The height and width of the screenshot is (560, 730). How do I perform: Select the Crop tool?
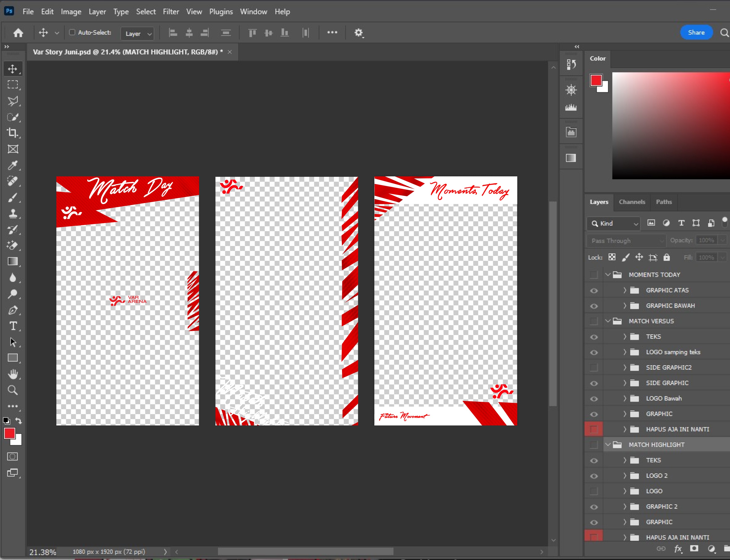(13, 133)
